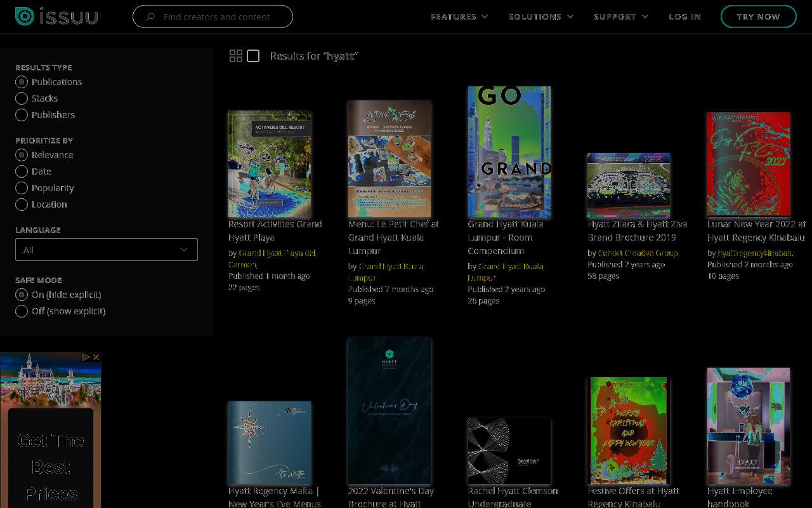The height and width of the screenshot is (508, 812).
Task: Open title Lunar New Year 2022 at Hyatt Regency
Action: coord(757,231)
